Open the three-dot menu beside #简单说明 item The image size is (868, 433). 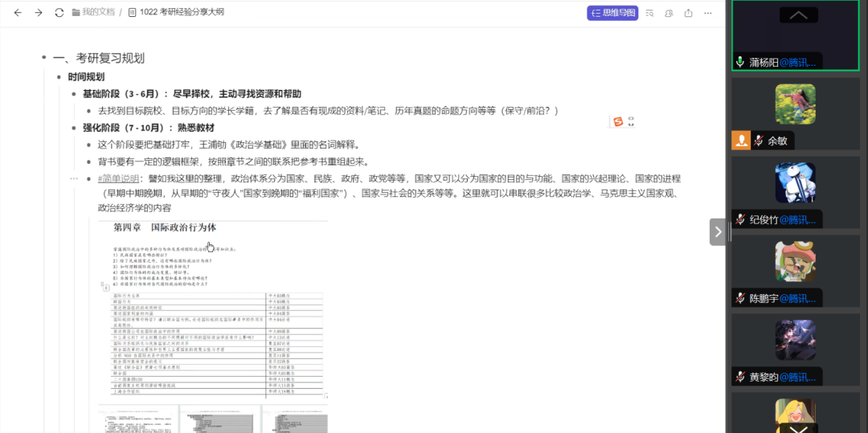pyautogui.click(x=75, y=178)
